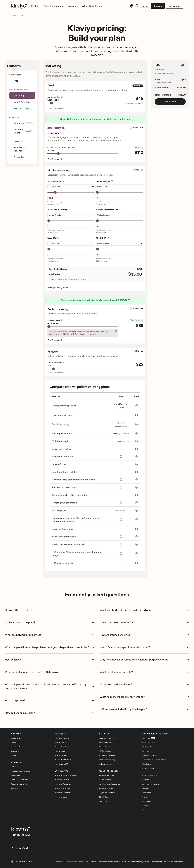Screen dimensions: 194x868
Task: Expand Message pricing details
Action: click(59, 287)
